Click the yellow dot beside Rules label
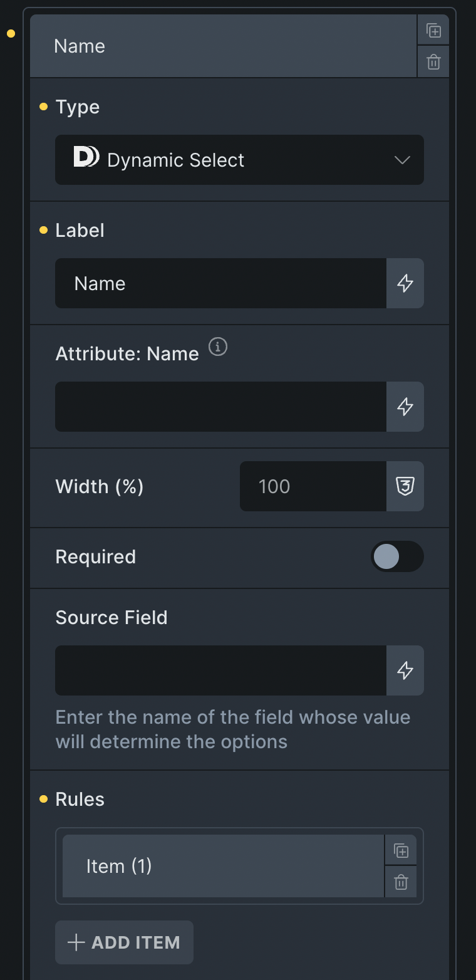The width and height of the screenshot is (476, 980). point(43,798)
